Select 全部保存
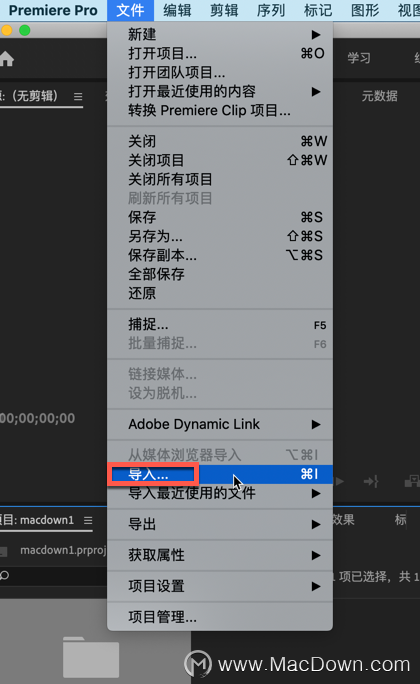 [x=220, y=274]
